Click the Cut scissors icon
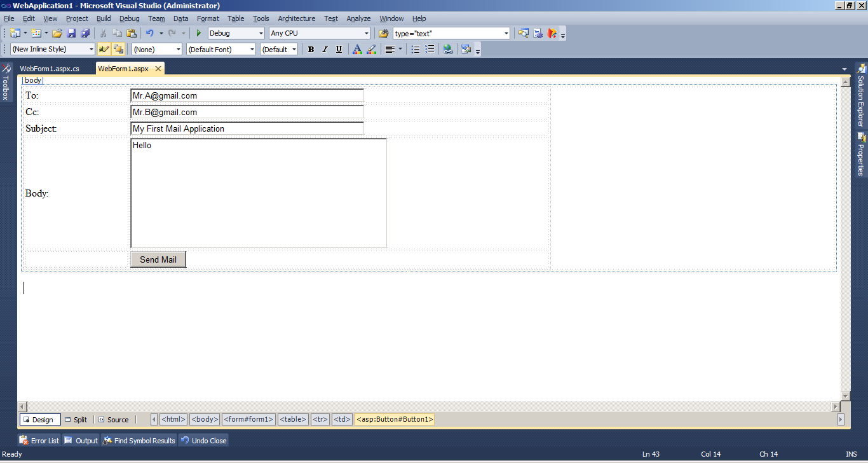Image resolution: width=868 pixels, height=463 pixels. (103, 33)
